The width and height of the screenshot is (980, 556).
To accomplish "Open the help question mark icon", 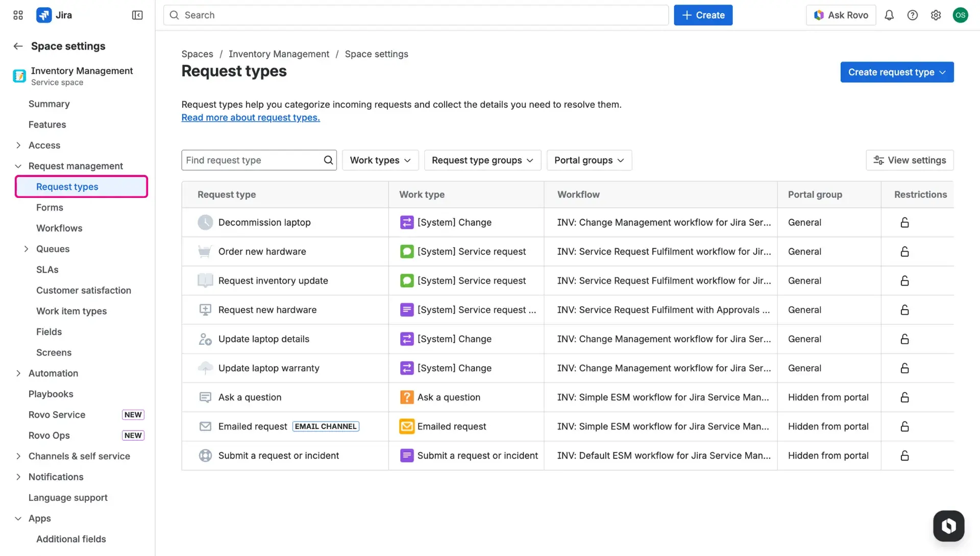I will coord(913,15).
